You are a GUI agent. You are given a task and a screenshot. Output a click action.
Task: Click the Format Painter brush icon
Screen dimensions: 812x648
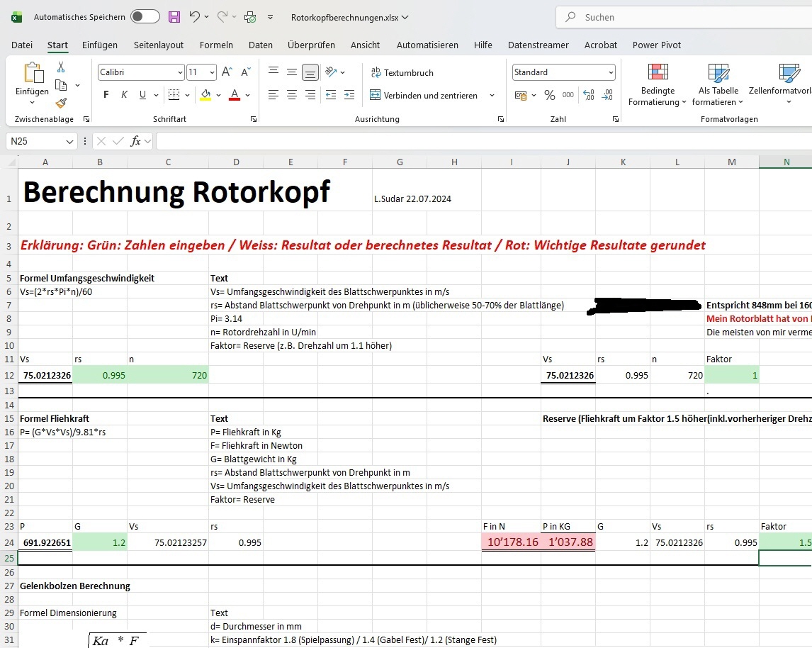(x=61, y=103)
